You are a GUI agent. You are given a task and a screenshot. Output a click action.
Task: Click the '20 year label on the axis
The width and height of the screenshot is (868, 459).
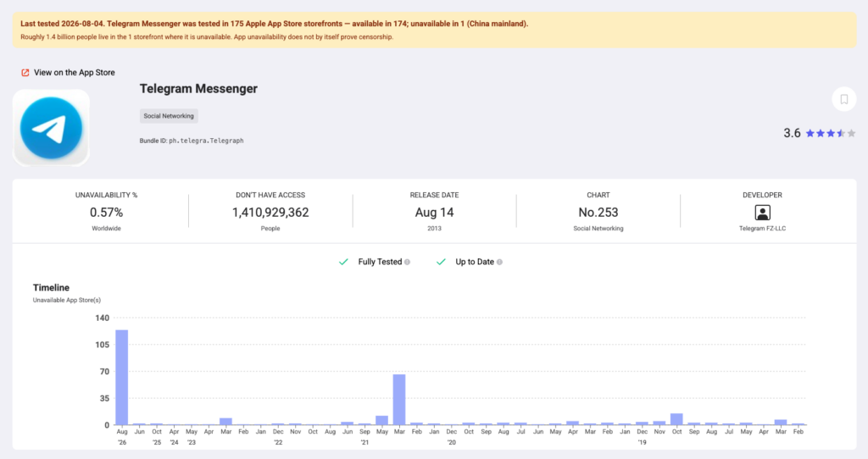pyautogui.click(x=452, y=442)
